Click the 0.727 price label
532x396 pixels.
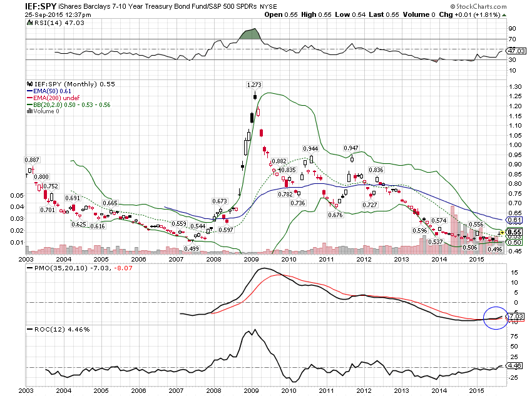tap(369, 205)
